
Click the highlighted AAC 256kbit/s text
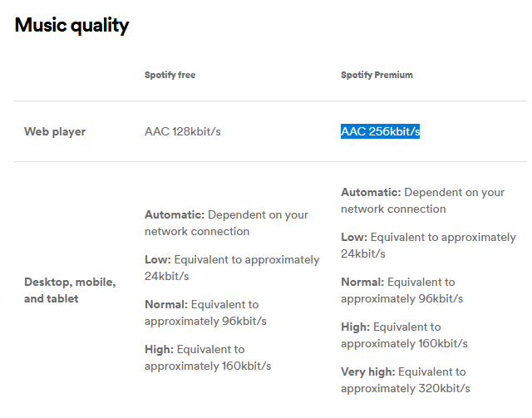coord(381,131)
